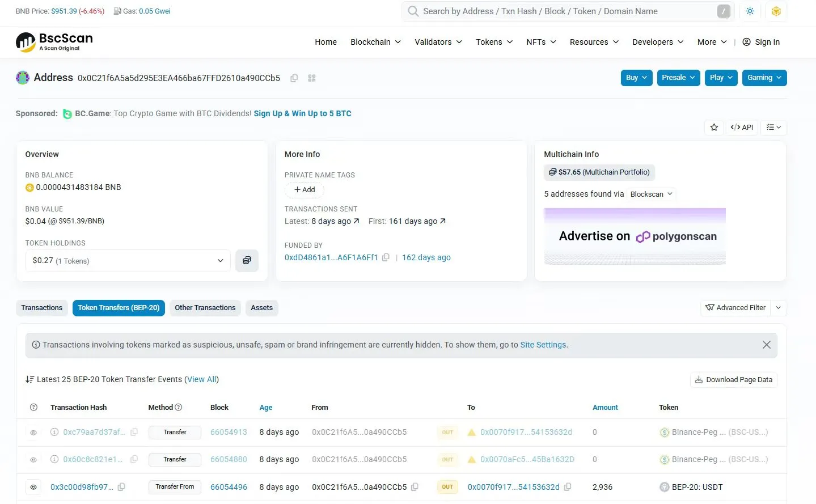Click the address blockie avatar
This screenshot has height=504, width=816.
(x=23, y=78)
